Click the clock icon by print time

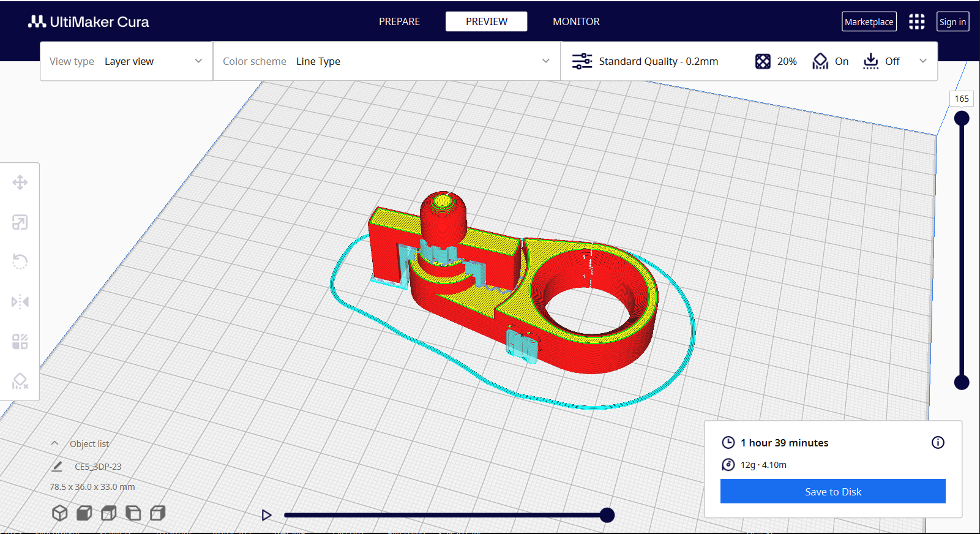[728, 443]
